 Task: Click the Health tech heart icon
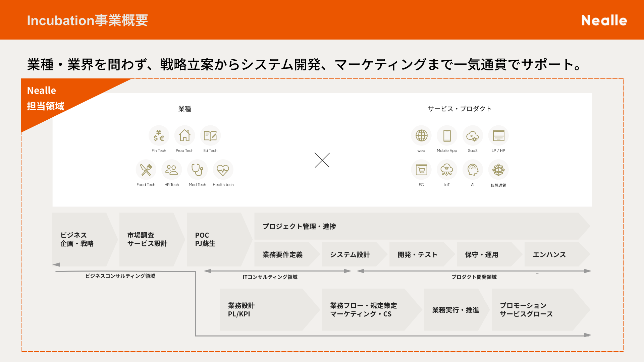(223, 170)
